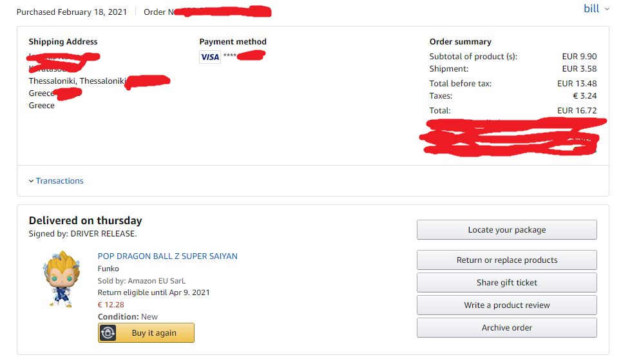Click the Share gift ticket button
The height and width of the screenshot is (364, 621).
[x=507, y=282]
